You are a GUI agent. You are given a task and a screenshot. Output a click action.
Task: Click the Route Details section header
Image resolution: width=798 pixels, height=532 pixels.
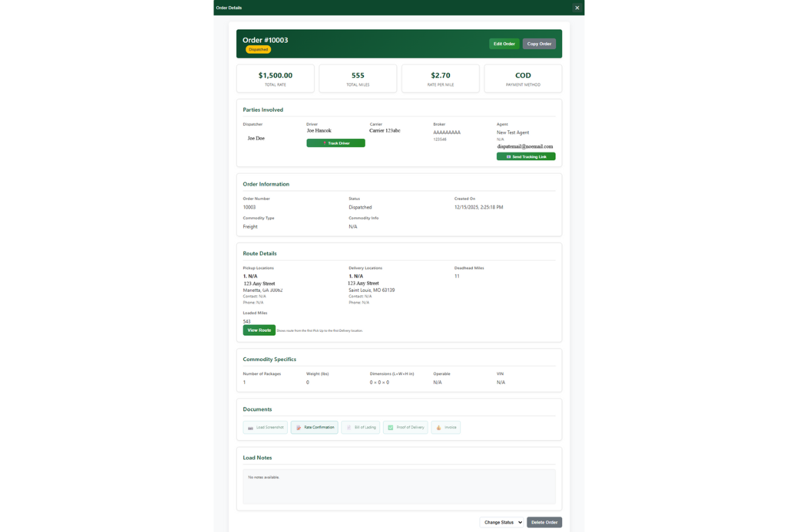point(259,253)
